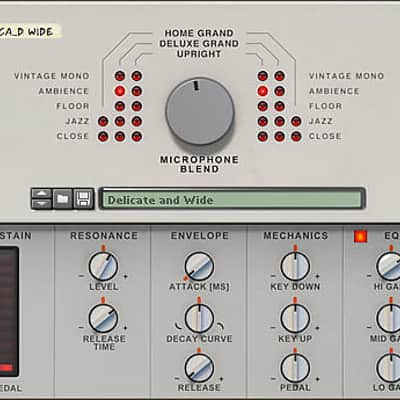Image resolution: width=400 pixels, height=400 pixels.
Task: Click the EQ Lo Gain knob
Action: tap(389, 368)
